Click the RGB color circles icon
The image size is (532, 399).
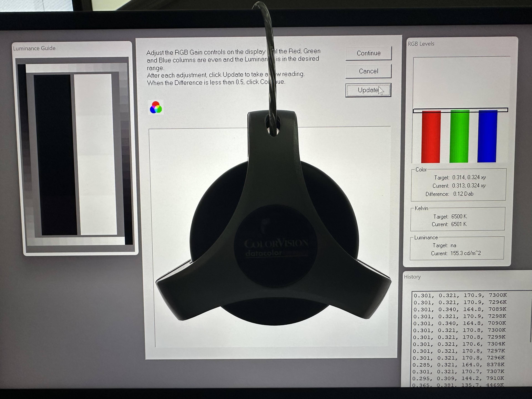[x=156, y=107]
